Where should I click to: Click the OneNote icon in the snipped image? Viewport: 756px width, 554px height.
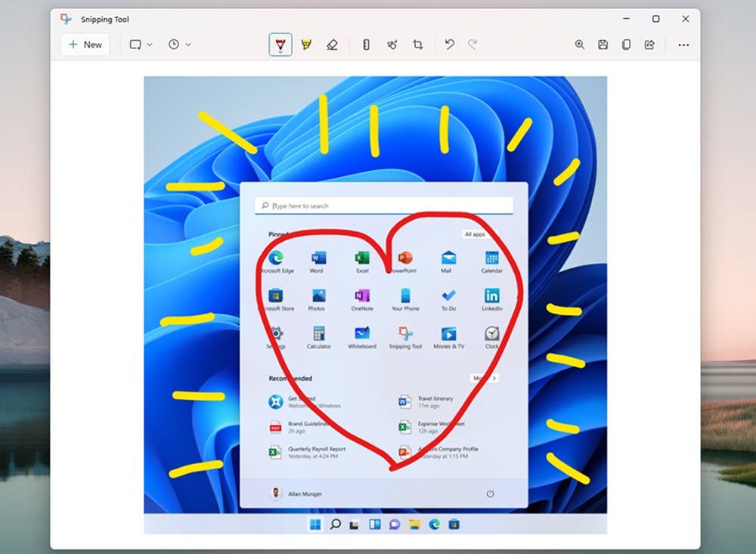pos(362,295)
